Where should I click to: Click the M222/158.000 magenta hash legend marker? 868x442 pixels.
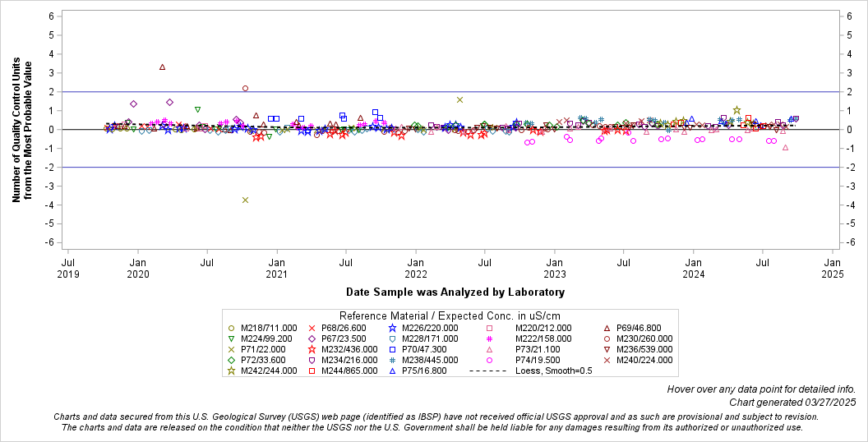(x=490, y=338)
